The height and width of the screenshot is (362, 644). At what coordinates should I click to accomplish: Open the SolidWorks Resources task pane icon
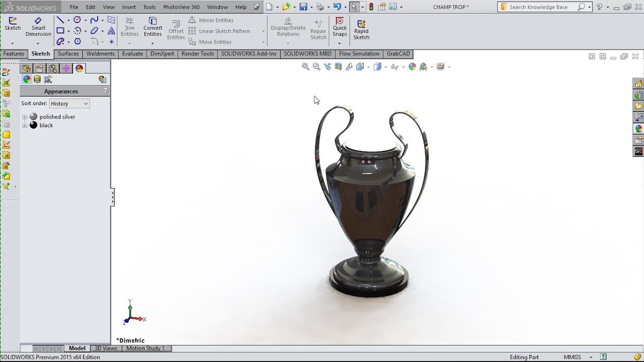click(x=638, y=83)
